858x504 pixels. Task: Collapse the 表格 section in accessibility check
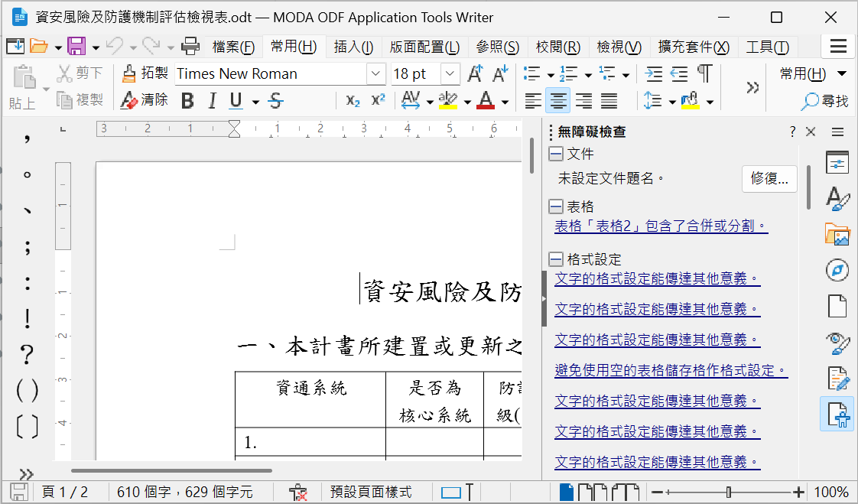pyautogui.click(x=554, y=206)
